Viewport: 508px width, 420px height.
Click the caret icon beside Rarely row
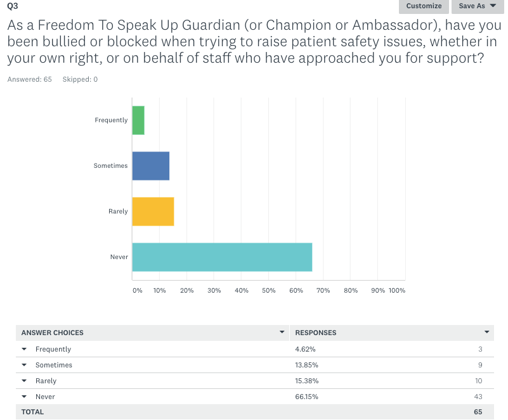pos(24,381)
